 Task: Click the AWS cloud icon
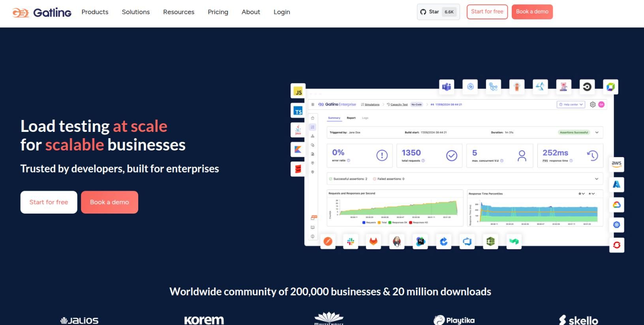[617, 164]
